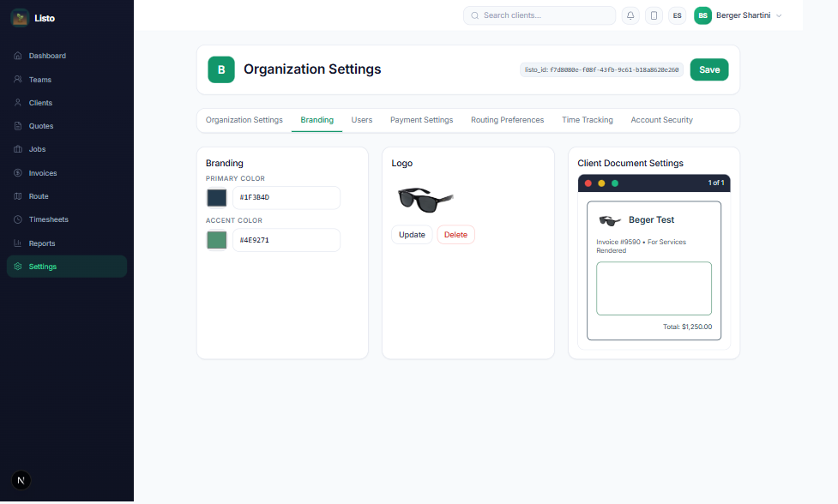The image size is (838, 504).
Task: Select the Branding tab
Action: pyautogui.click(x=317, y=120)
